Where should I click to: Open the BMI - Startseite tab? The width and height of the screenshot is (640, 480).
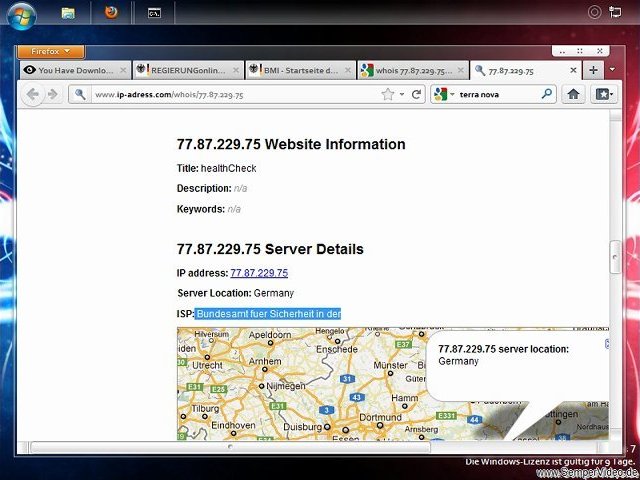[x=298, y=70]
